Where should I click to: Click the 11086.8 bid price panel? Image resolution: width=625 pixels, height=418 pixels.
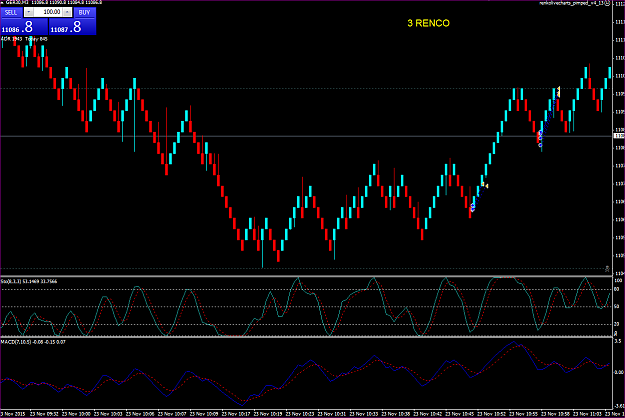click(x=24, y=27)
